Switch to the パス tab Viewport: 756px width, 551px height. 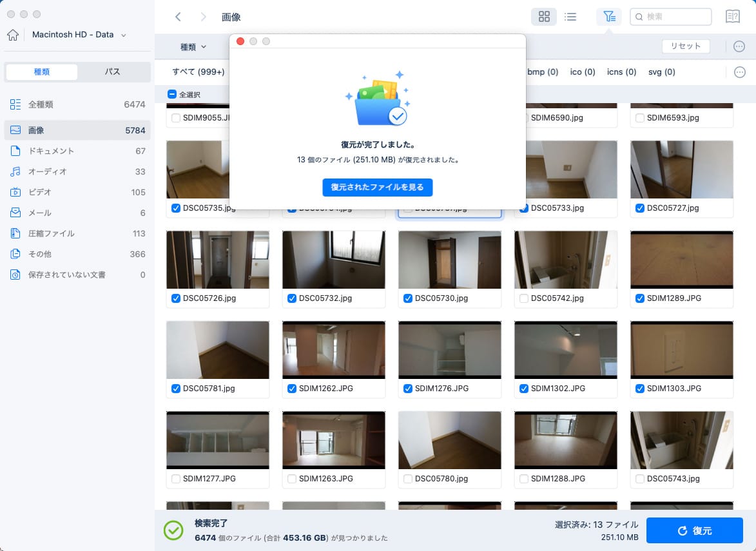[x=113, y=72]
